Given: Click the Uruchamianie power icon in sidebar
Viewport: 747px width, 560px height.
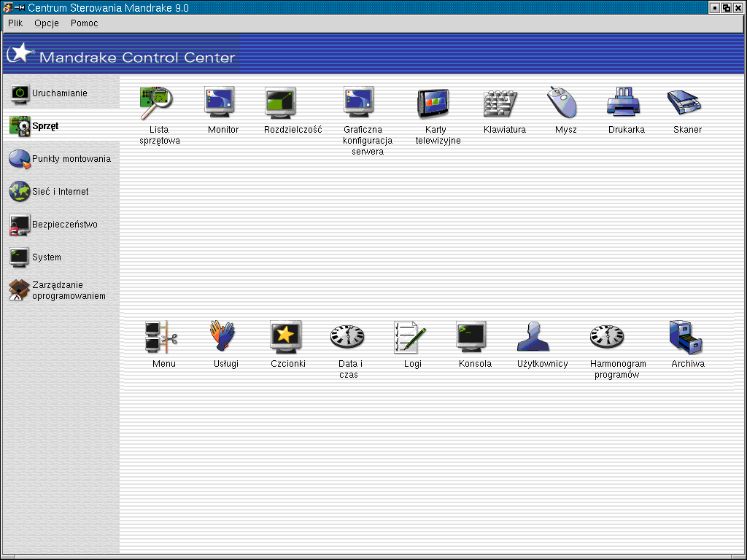Looking at the screenshot, I should pos(20,94).
